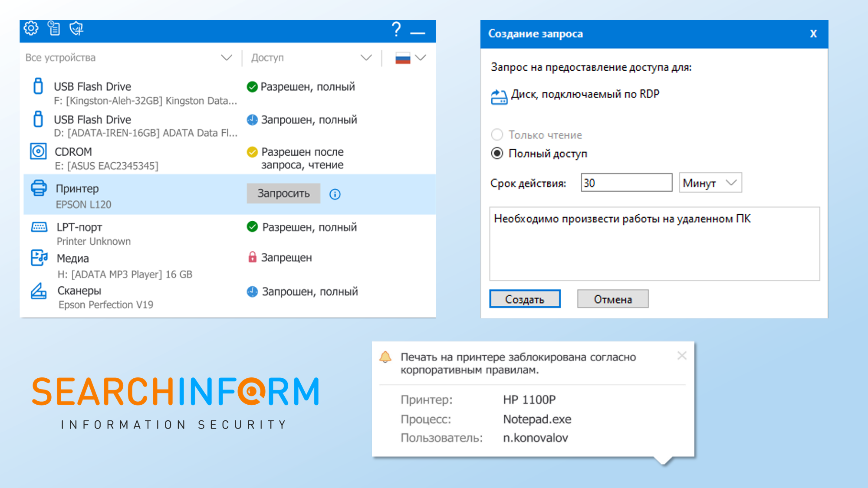This screenshot has height=488, width=868.
Task: Click the CDROM disc icon
Action: pyautogui.click(x=38, y=151)
